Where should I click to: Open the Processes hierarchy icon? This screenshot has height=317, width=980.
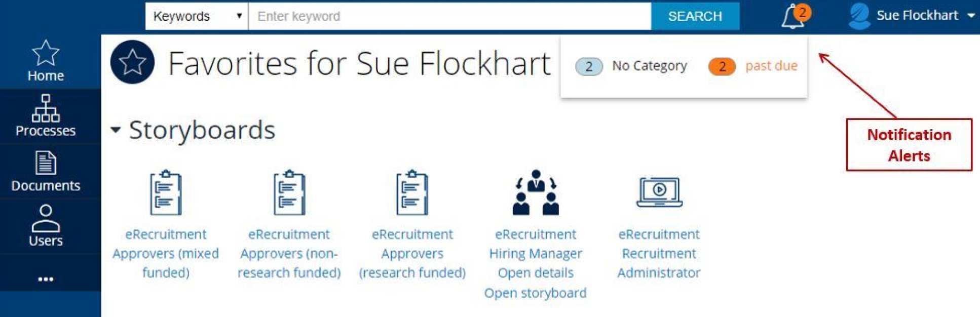46,108
